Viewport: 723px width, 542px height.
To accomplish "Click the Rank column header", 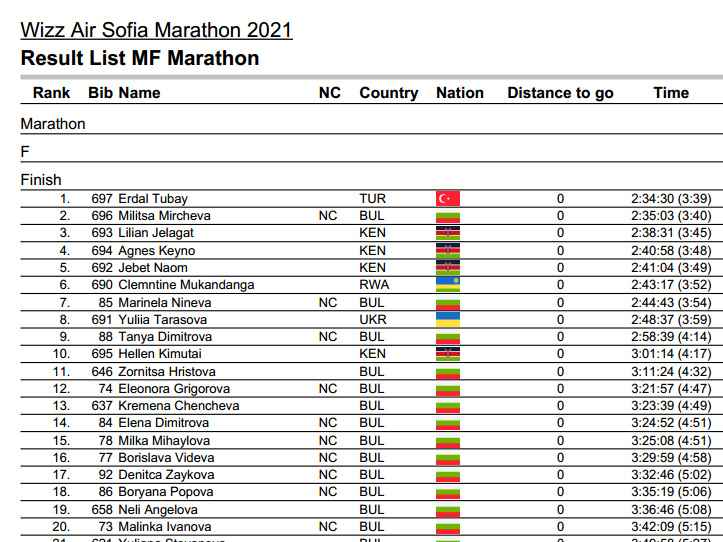I will (51, 93).
